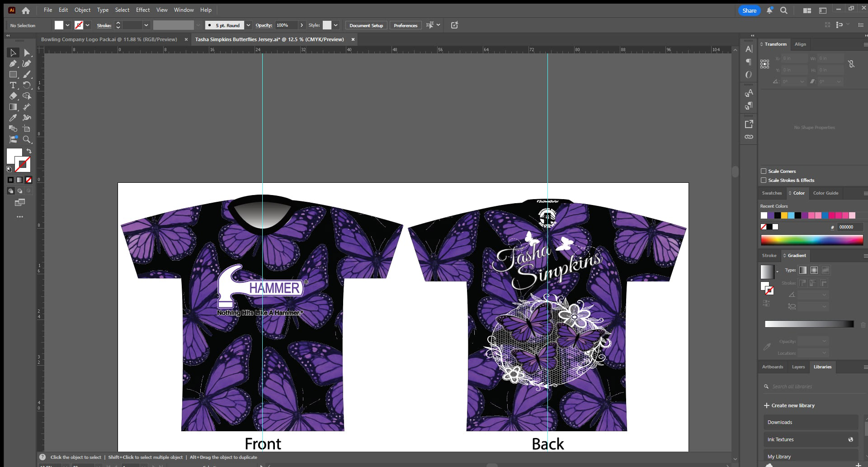Choose Linear Gradient type

point(803,270)
